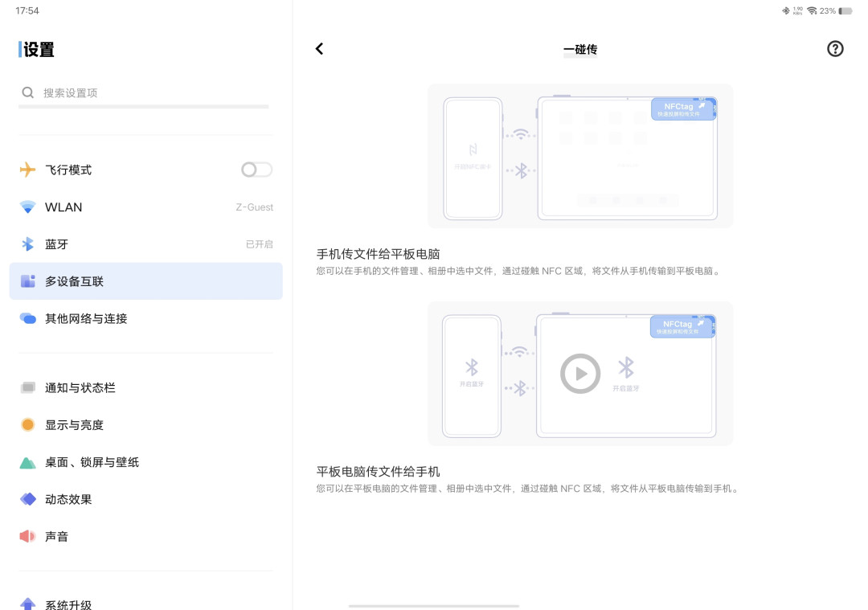Click the 多设备互联 multi-device icon

tap(27, 281)
